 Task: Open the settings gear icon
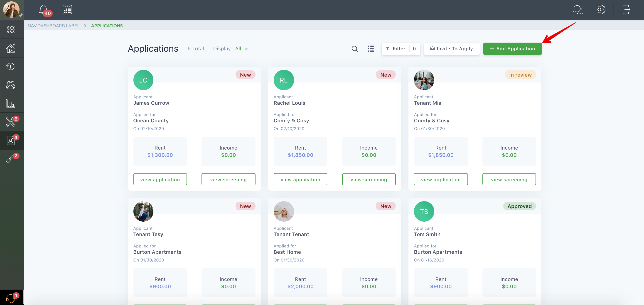point(602,10)
